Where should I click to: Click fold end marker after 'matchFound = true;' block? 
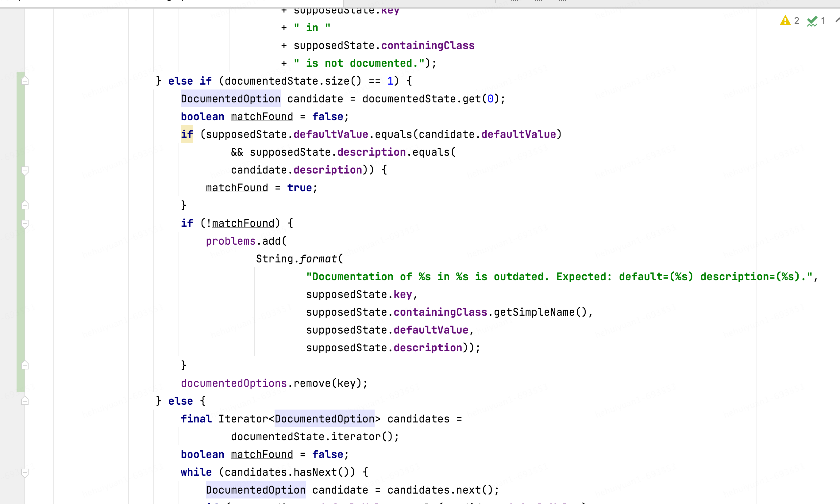point(25,205)
